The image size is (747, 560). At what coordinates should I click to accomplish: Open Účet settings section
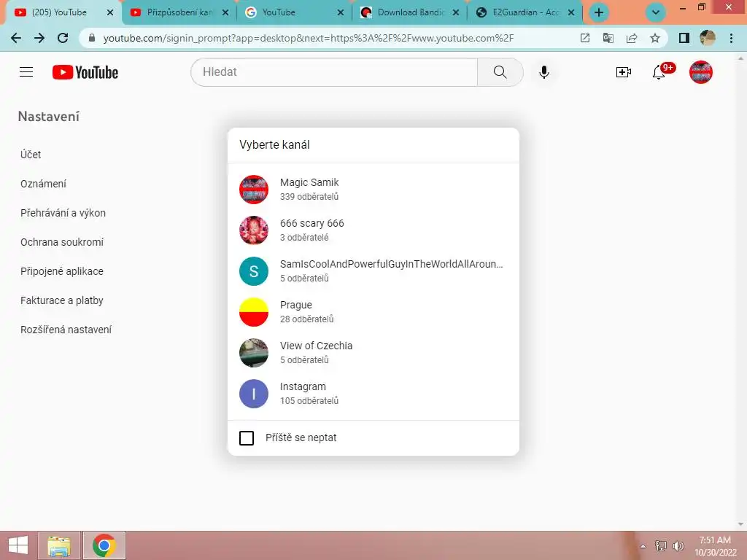[x=31, y=155]
